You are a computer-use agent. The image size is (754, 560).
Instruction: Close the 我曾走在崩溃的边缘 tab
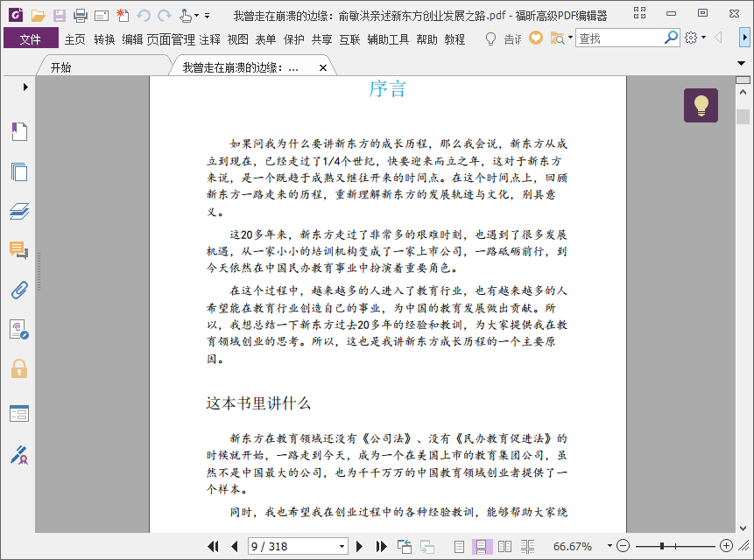(323, 67)
